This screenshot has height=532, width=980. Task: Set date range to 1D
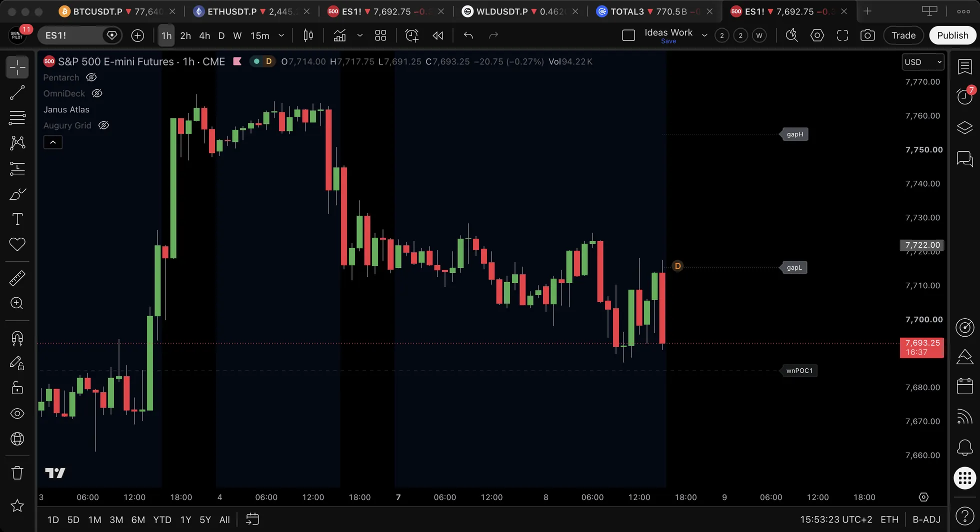pyautogui.click(x=53, y=520)
